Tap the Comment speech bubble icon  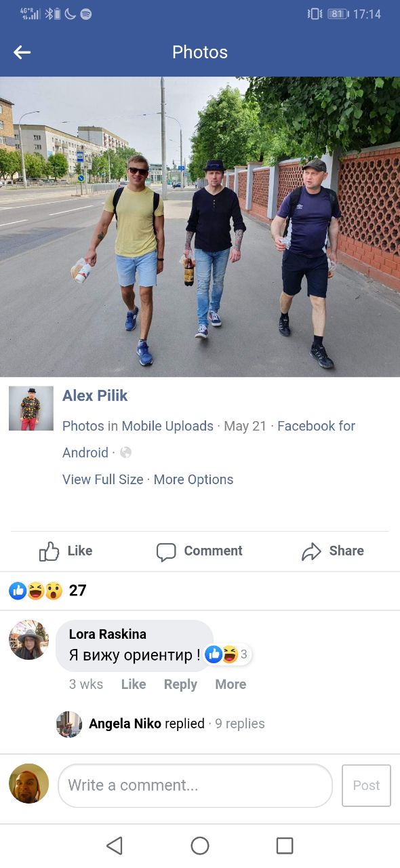(166, 552)
